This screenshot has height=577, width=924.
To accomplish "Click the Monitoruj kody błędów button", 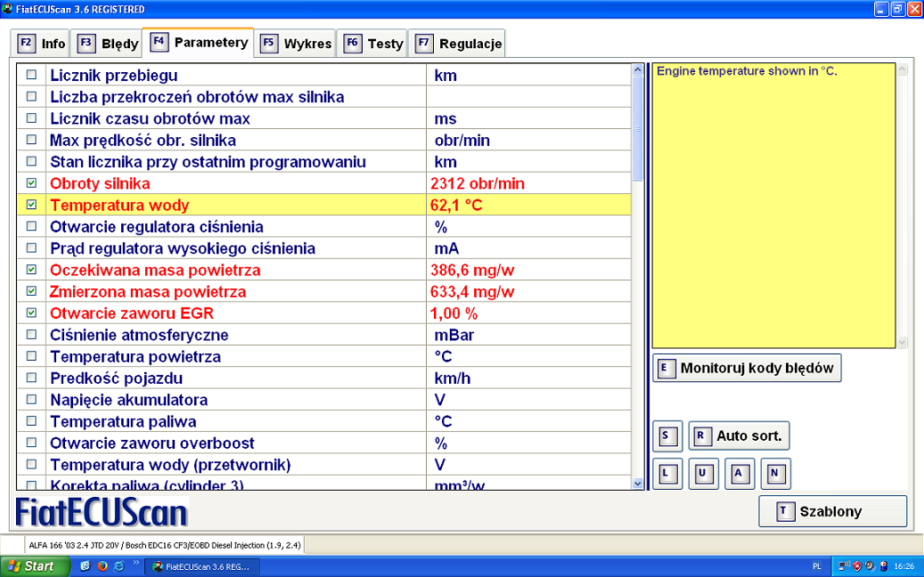I will point(747,368).
